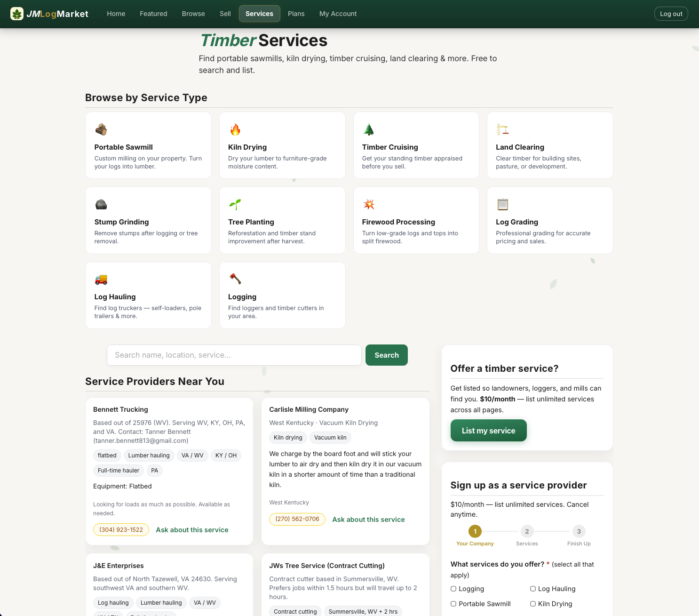Click the Logging axe icon

point(235,279)
